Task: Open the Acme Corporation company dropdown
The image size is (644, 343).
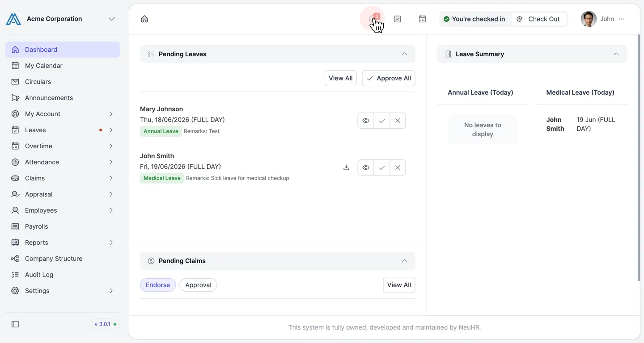Action: click(112, 19)
